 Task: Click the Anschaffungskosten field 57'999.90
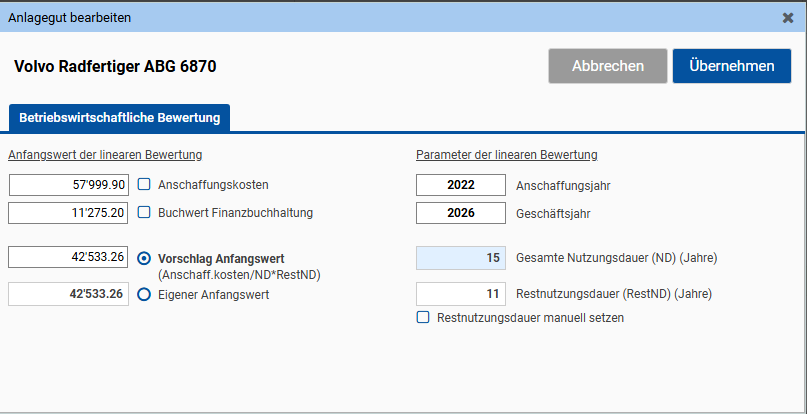point(69,185)
